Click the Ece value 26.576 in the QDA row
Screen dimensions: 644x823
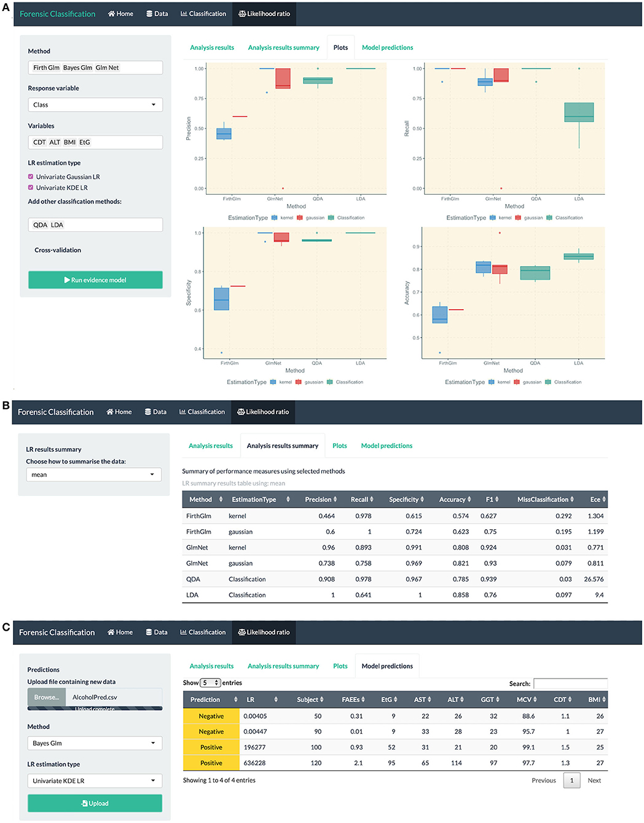coord(594,579)
